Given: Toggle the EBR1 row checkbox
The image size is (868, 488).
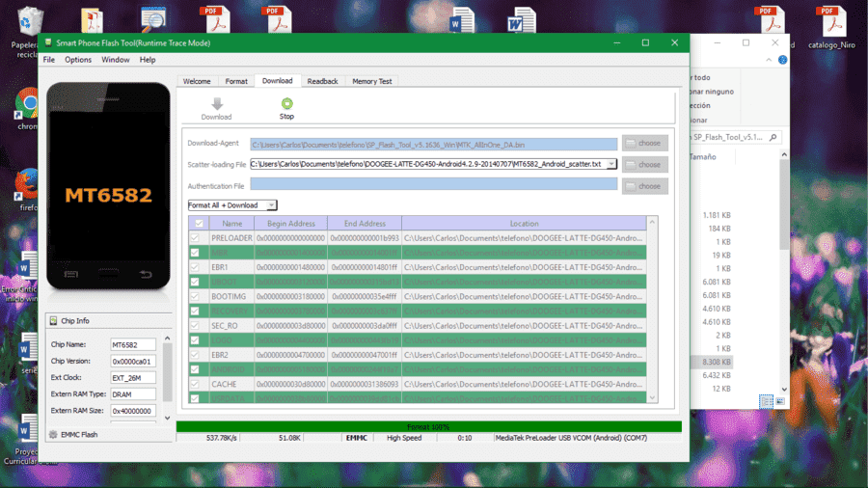Looking at the screenshot, I should pyautogui.click(x=195, y=267).
